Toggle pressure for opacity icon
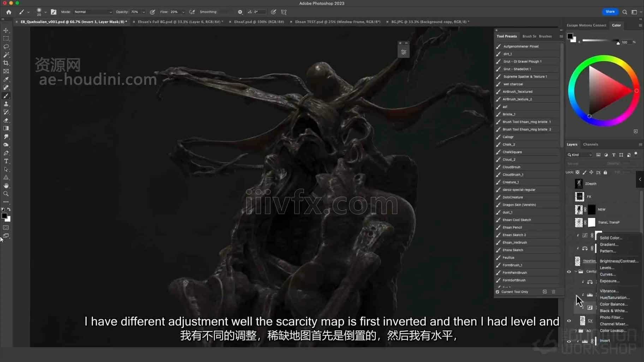Image resolution: width=644 pixels, height=362 pixels. coord(153,12)
